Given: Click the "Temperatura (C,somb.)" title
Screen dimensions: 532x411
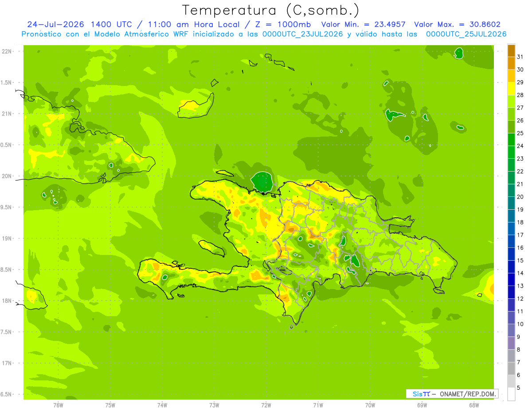Looking at the screenshot, I should pos(271,11).
